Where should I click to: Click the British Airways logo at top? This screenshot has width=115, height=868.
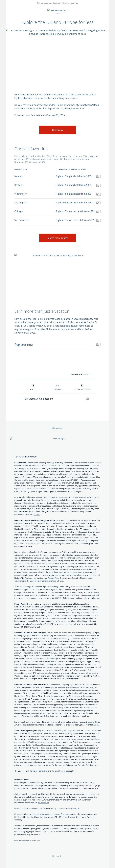tap(57, 11)
